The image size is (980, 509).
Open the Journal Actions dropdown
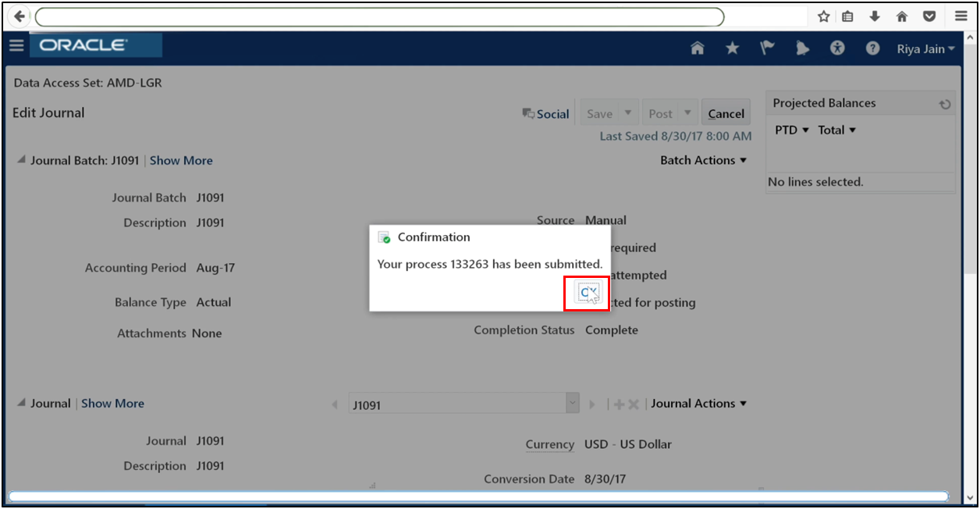pyautogui.click(x=698, y=404)
